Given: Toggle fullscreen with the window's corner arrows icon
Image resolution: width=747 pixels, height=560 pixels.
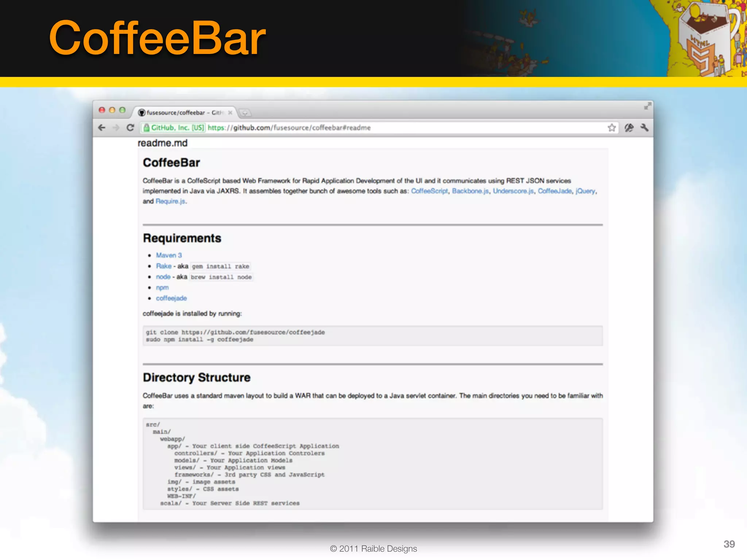Looking at the screenshot, I should [647, 106].
